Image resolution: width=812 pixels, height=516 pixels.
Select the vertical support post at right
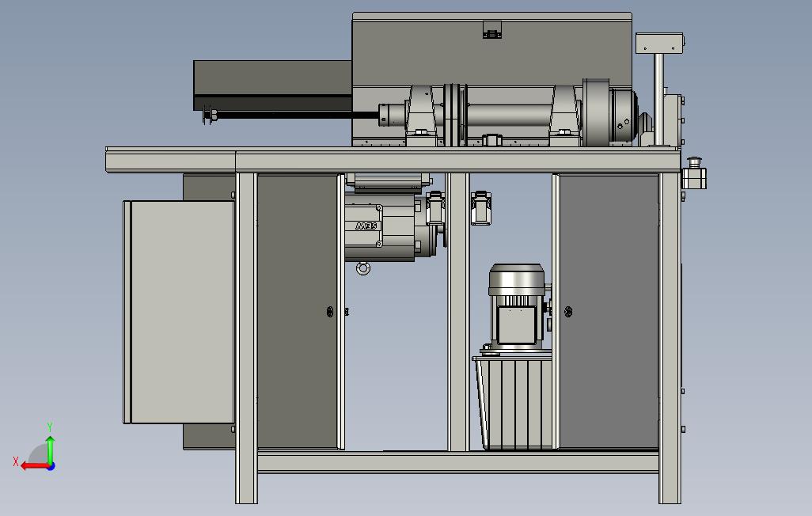pyautogui.click(x=658, y=98)
